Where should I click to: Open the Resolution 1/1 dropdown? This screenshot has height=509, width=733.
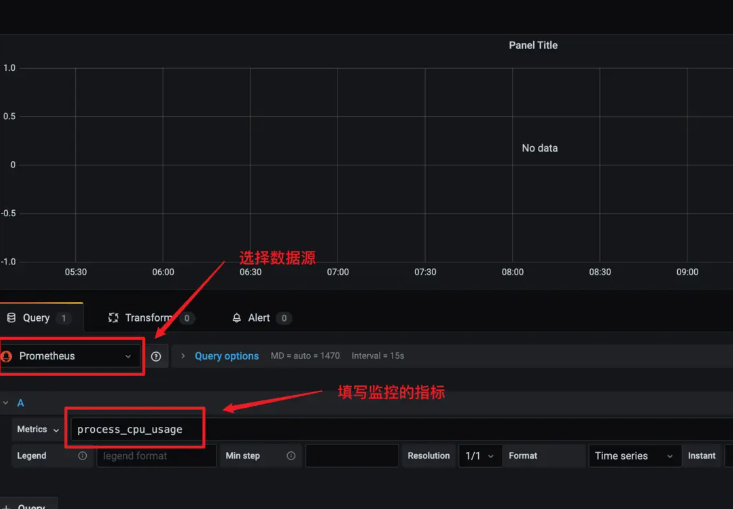pos(480,456)
